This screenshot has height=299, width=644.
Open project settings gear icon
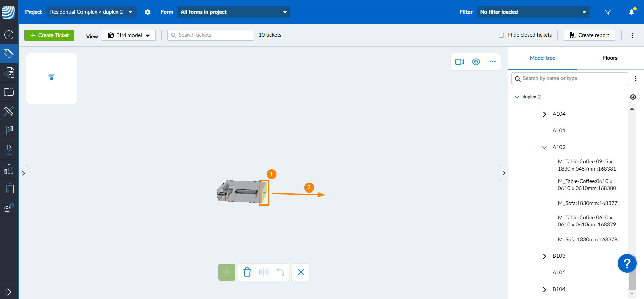tap(148, 12)
